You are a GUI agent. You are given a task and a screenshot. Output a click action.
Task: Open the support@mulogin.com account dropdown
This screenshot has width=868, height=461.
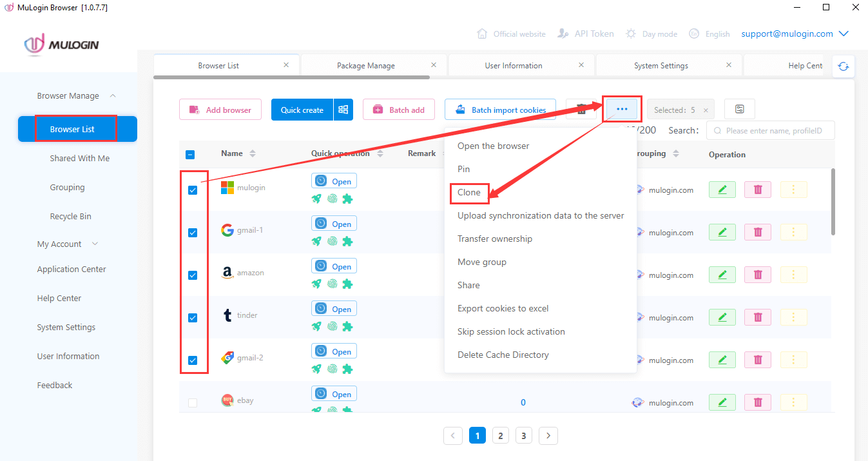click(x=787, y=34)
